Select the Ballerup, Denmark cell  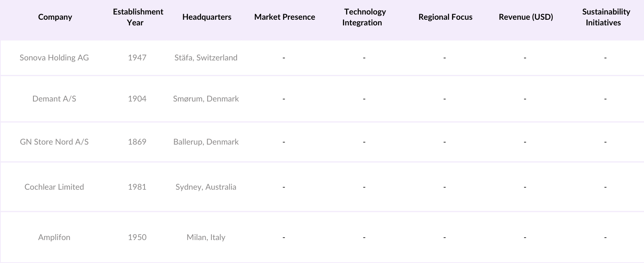click(x=206, y=142)
